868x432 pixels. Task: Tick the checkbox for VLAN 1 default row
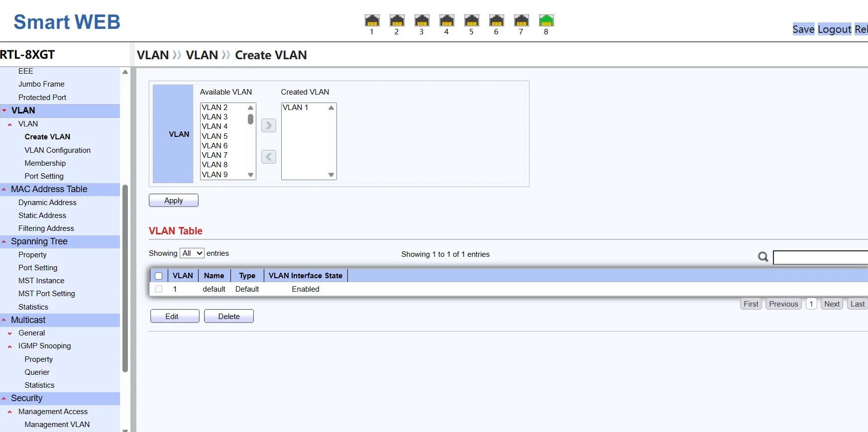[159, 289]
